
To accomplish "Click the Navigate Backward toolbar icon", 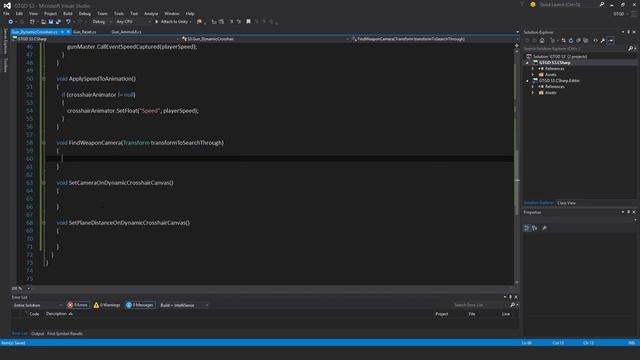I will [x=11, y=22].
